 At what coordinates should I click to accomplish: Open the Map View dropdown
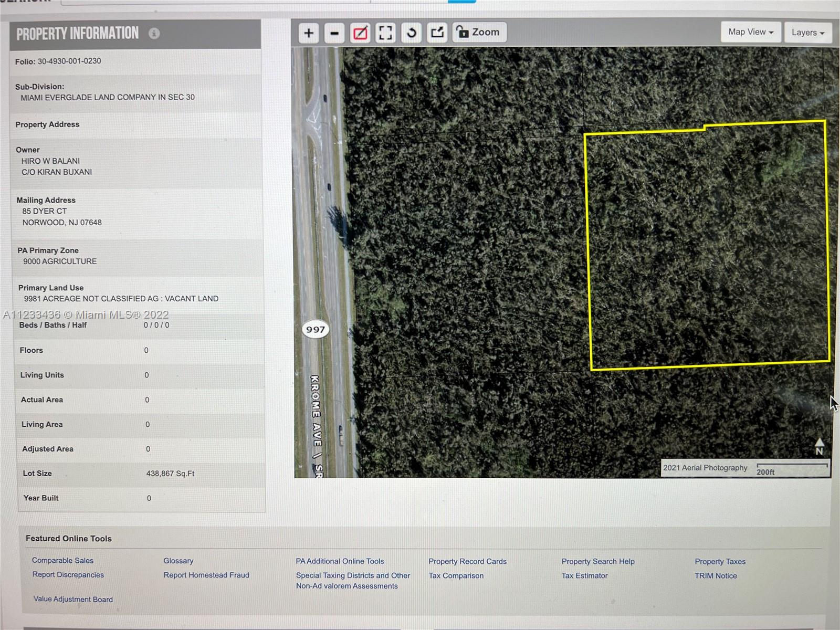[x=751, y=32]
